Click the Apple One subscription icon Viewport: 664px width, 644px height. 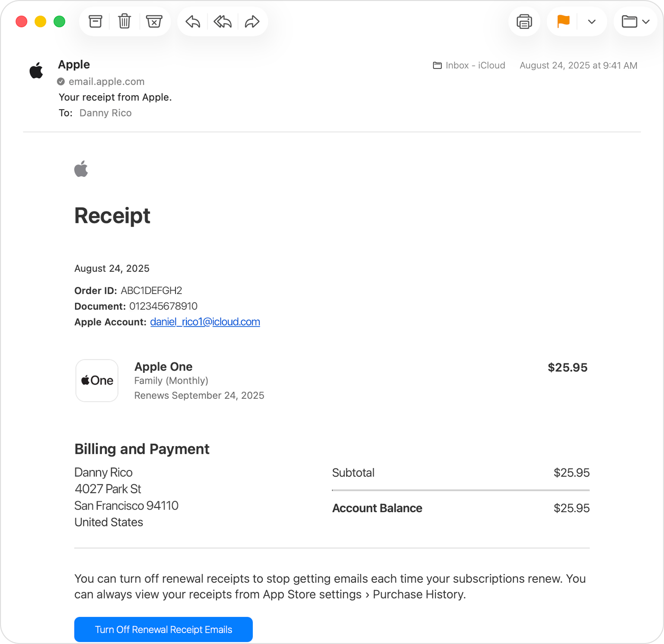(x=97, y=380)
